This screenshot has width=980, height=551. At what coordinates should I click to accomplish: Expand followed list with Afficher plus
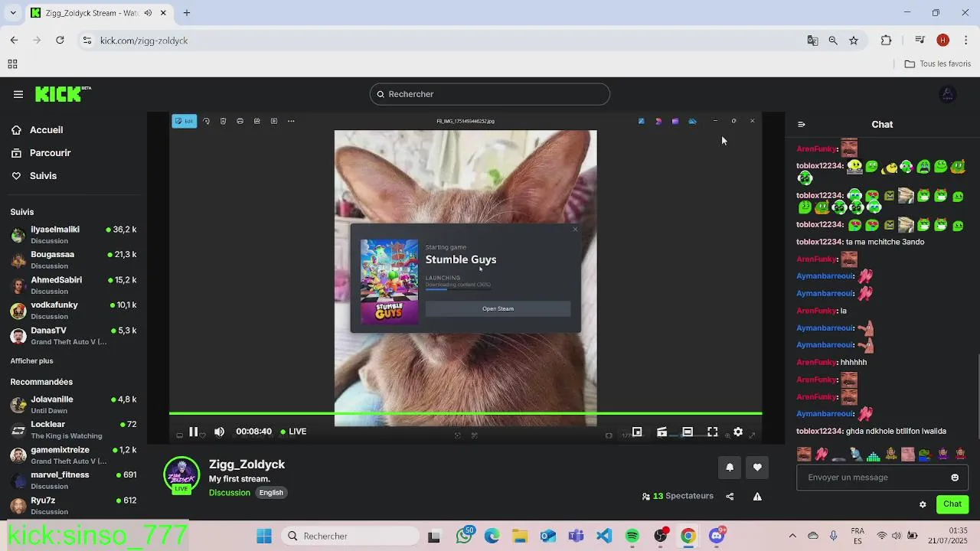pyautogui.click(x=31, y=361)
